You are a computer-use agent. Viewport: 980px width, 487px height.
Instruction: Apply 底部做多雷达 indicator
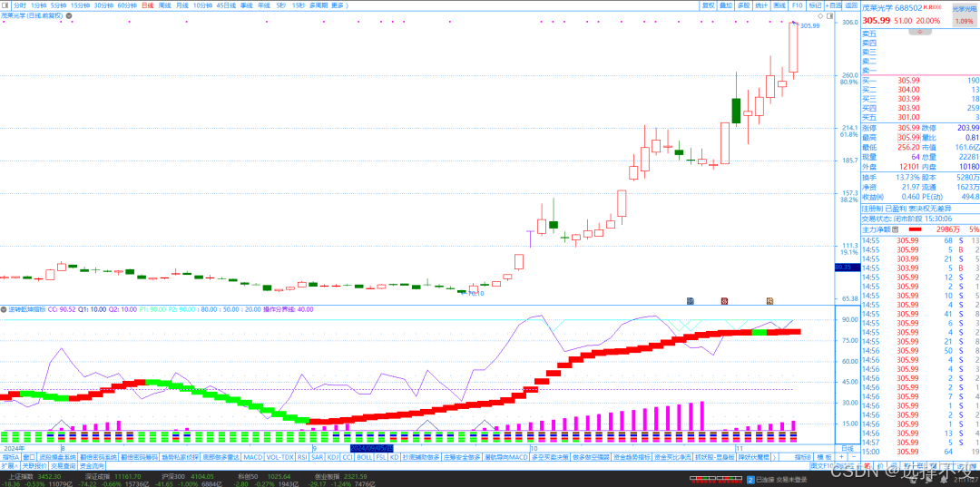click(221, 457)
